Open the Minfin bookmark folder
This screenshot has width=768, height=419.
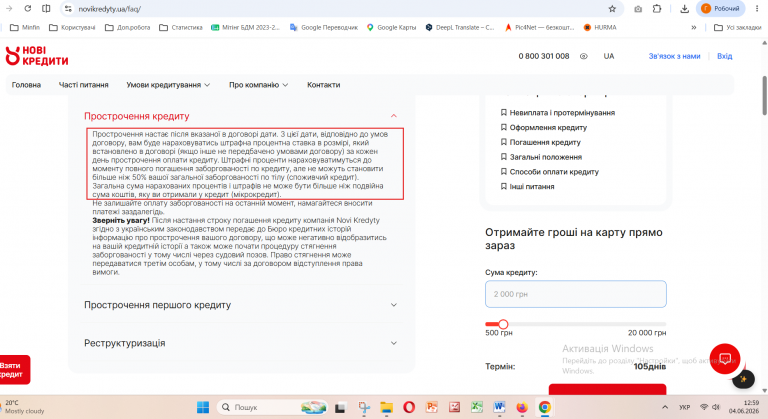coord(25,27)
